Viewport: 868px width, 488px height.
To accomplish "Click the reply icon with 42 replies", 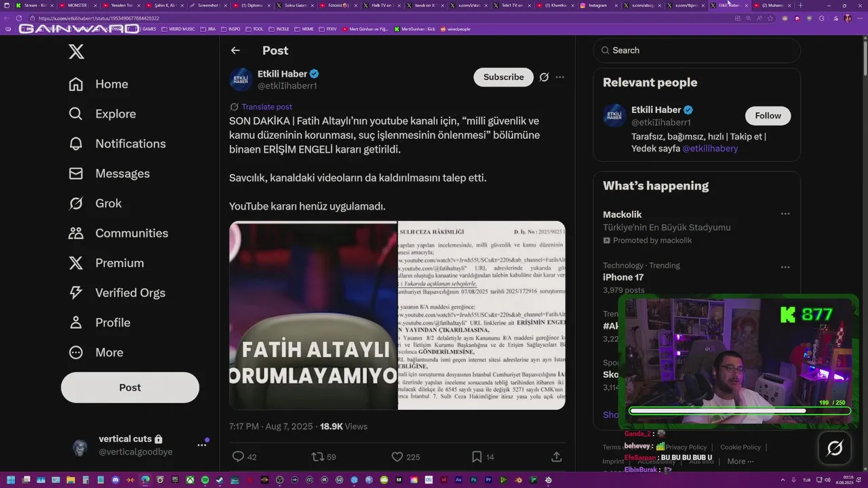I will [x=238, y=457].
